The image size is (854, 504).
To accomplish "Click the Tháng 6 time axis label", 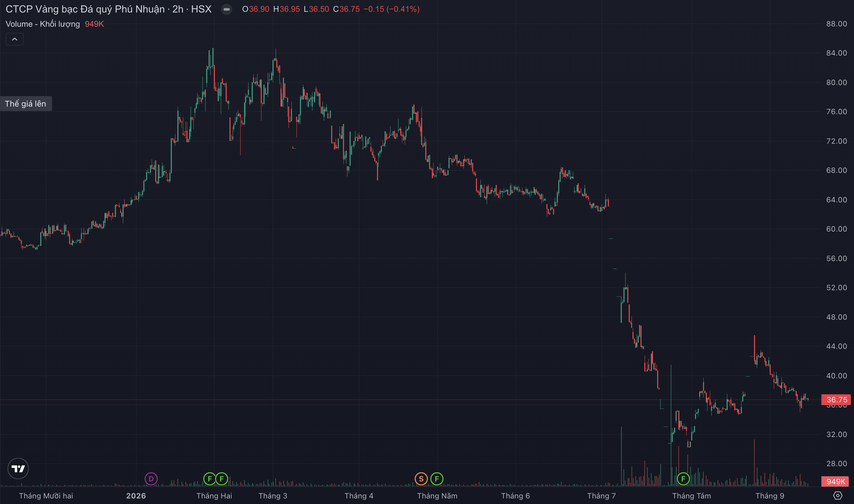I will (516, 496).
